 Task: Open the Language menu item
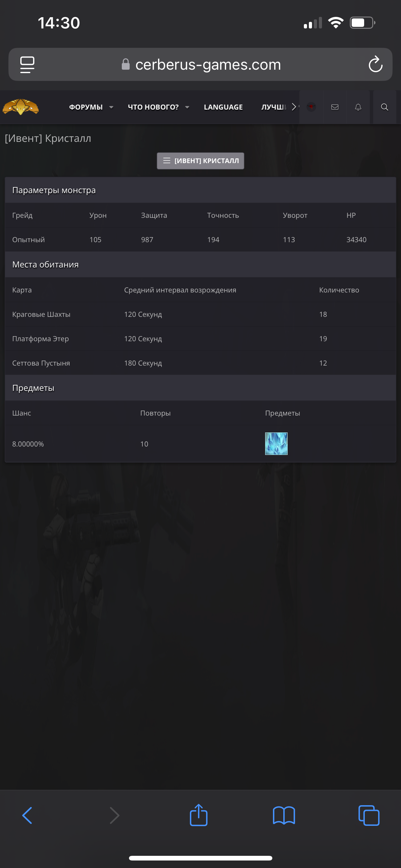click(x=223, y=107)
